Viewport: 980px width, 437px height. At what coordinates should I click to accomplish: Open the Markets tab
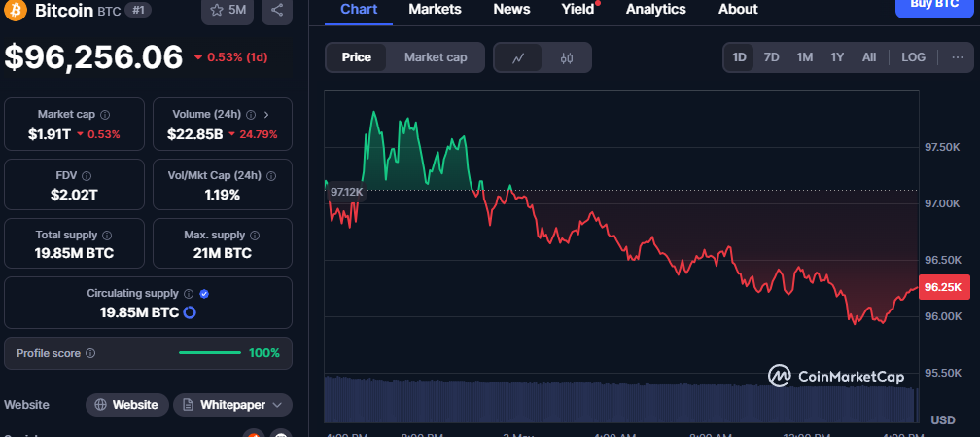(435, 9)
